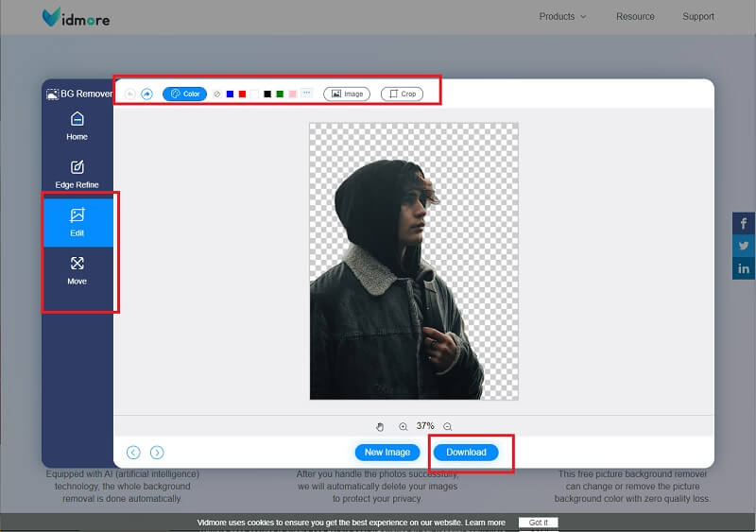Go to next image with right arrow
Viewport: 756px width, 532px height.
[157, 453]
